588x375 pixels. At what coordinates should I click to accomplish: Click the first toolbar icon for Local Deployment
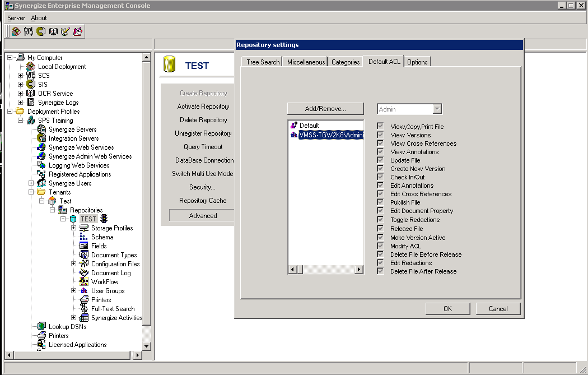[x=16, y=31]
